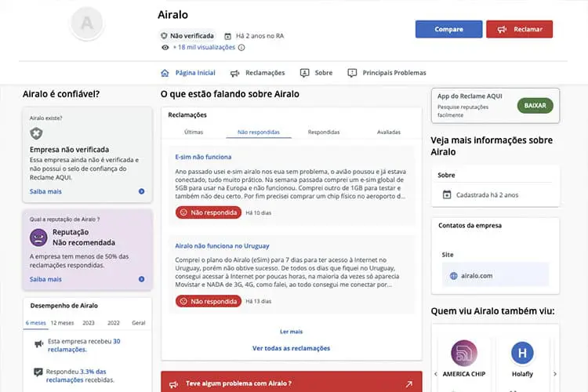Click the megaphone icon beside Reclamações tab
588x392 pixels.
[x=234, y=73]
